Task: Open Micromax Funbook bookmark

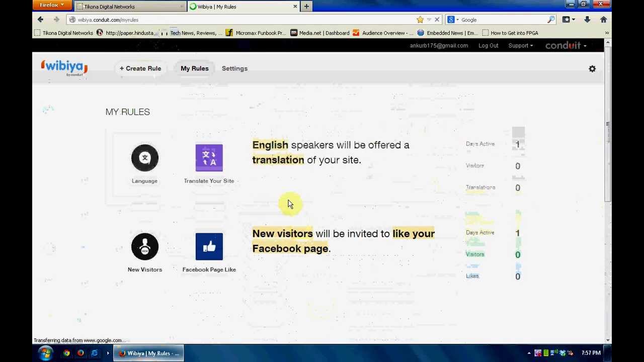Action: [256, 33]
